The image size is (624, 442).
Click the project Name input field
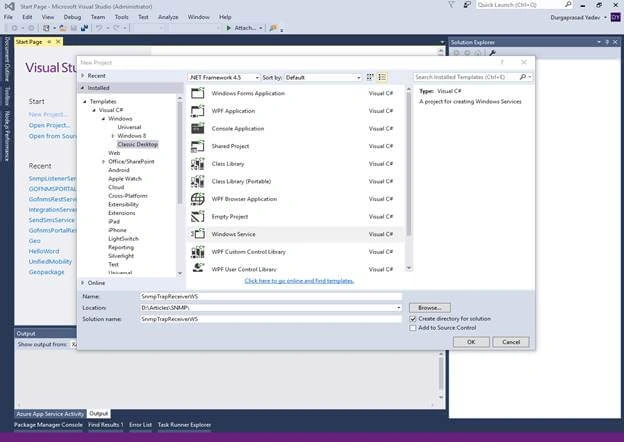(271, 296)
